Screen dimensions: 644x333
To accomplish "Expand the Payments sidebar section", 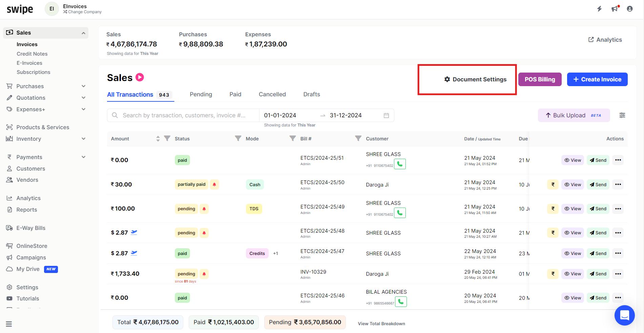I will [83, 157].
